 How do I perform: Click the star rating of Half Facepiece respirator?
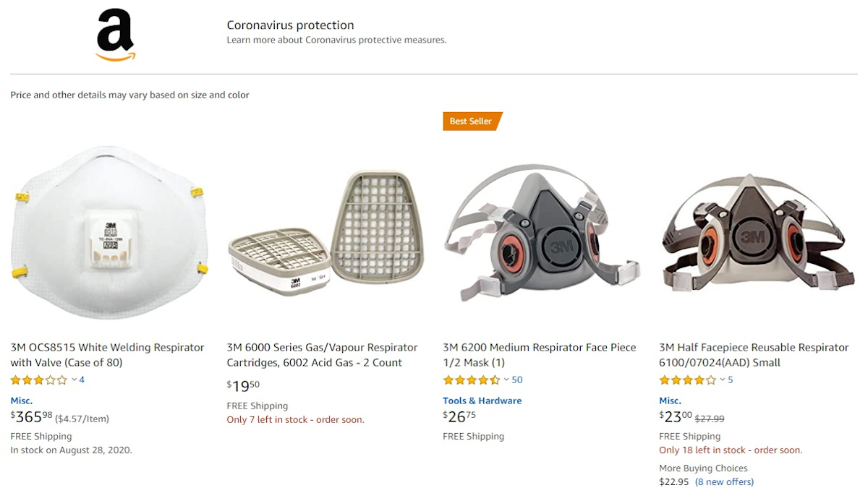tap(687, 380)
